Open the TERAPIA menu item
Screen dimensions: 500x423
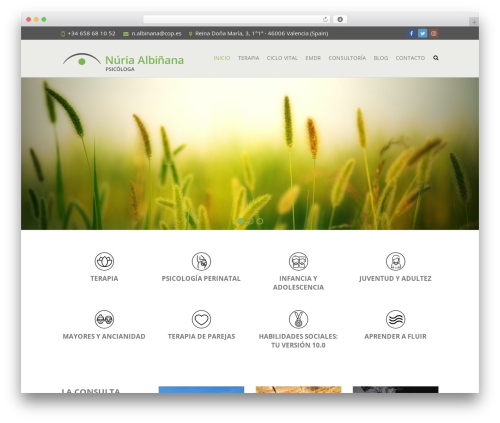point(249,58)
